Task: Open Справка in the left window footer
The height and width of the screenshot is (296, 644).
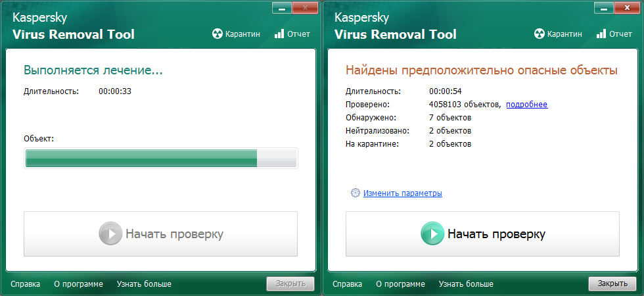Action: (x=26, y=284)
